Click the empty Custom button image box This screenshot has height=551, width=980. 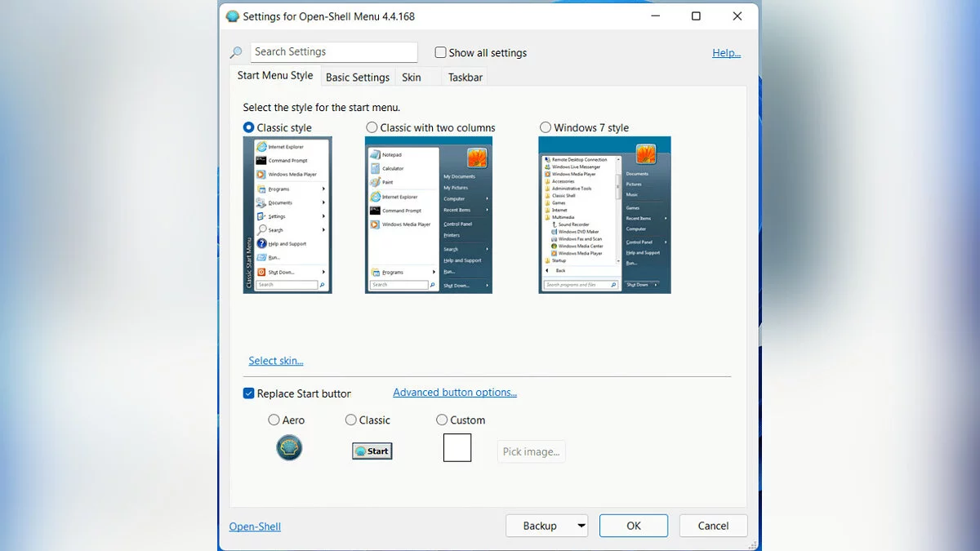(457, 447)
